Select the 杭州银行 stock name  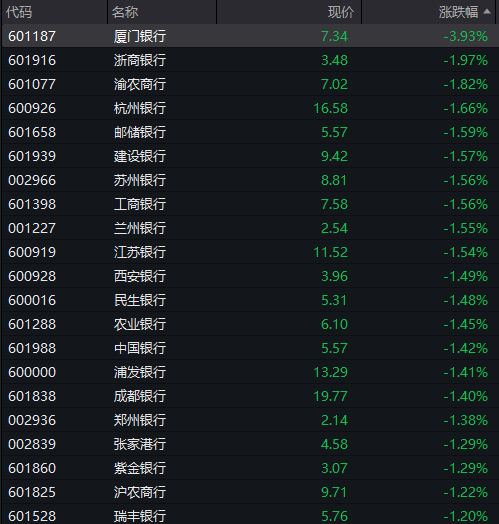pyautogui.click(x=140, y=108)
